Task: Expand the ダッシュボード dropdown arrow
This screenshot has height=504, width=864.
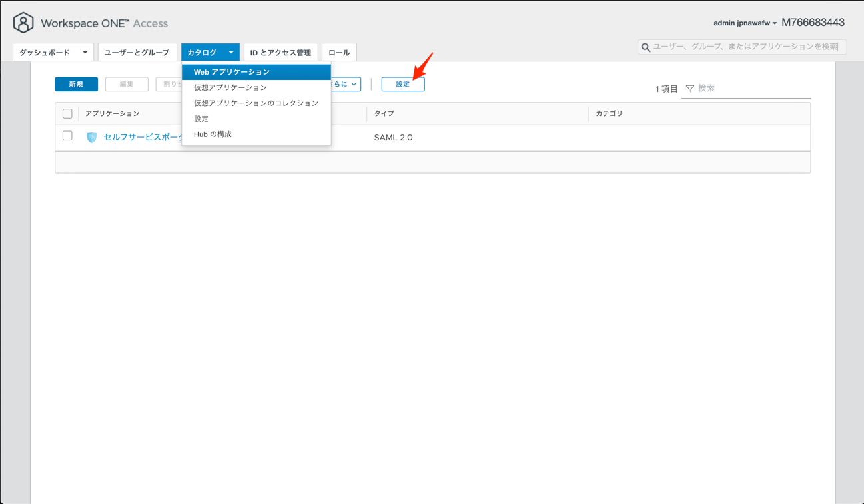Action: pyautogui.click(x=85, y=53)
